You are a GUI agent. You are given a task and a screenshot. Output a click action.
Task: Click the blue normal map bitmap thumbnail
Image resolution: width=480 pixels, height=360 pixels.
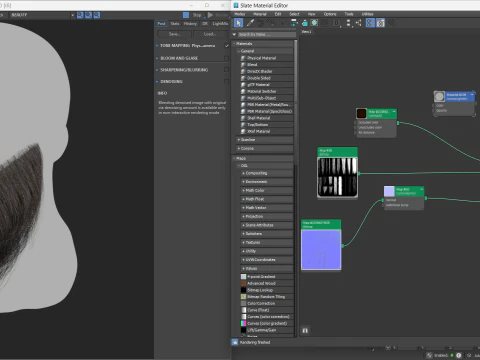321,249
